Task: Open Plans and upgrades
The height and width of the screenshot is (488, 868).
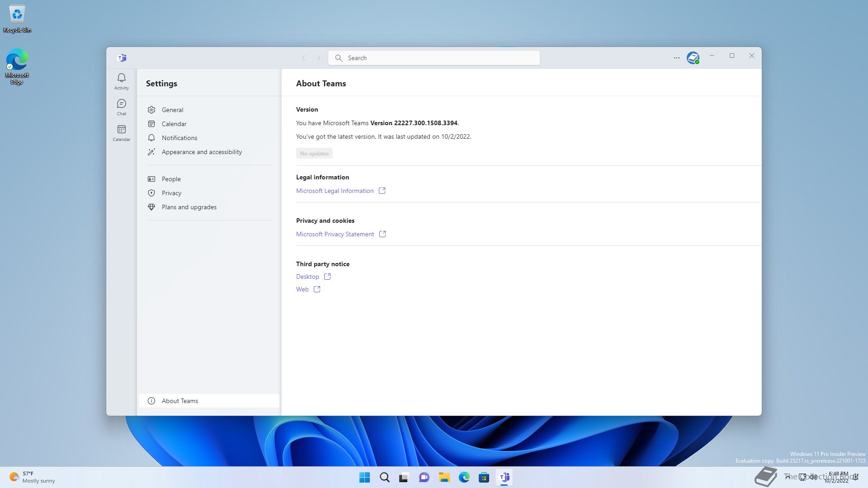Action: [x=189, y=207]
